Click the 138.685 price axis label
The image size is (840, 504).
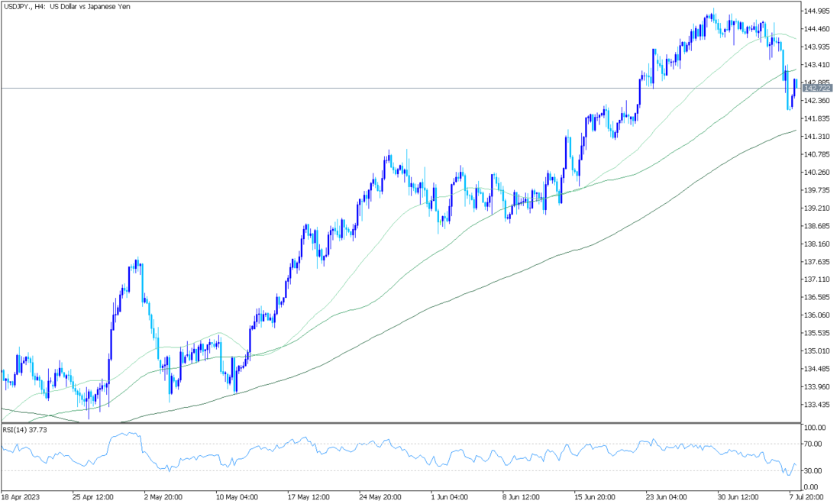click(818, 226)
